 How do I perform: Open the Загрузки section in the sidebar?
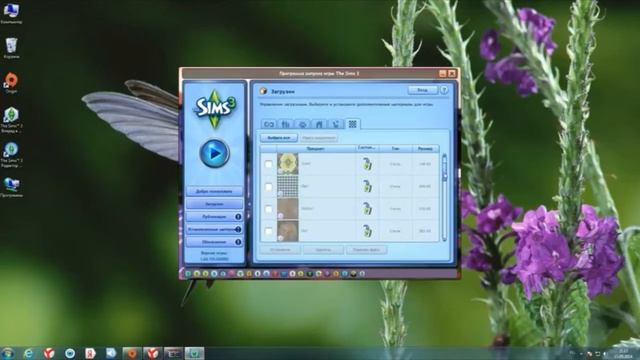click(214, 204)
